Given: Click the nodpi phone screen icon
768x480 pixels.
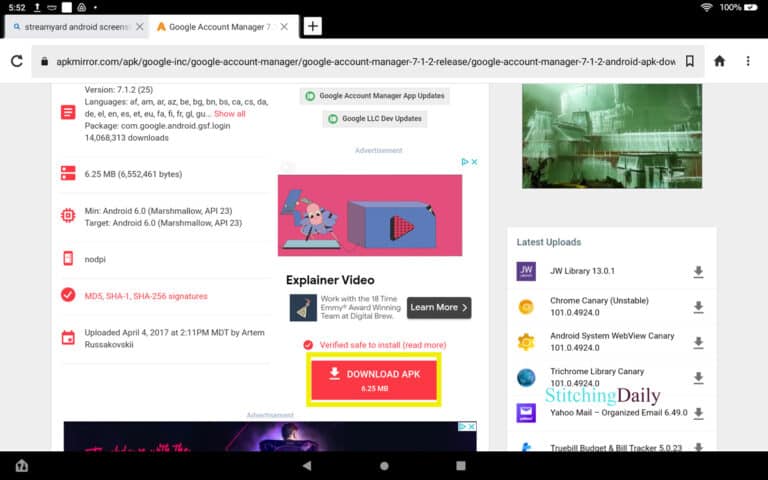Looking at the screenshot, I should (x=68, y=258).
